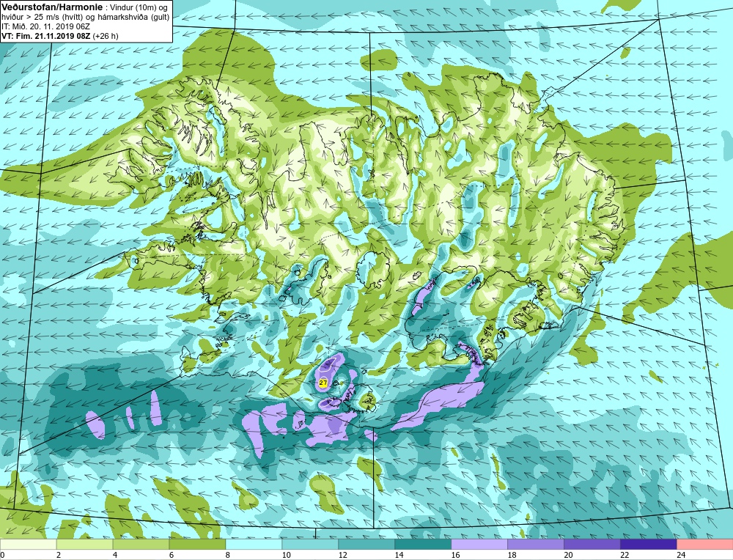Click the legend label 24

pos(681,555)
